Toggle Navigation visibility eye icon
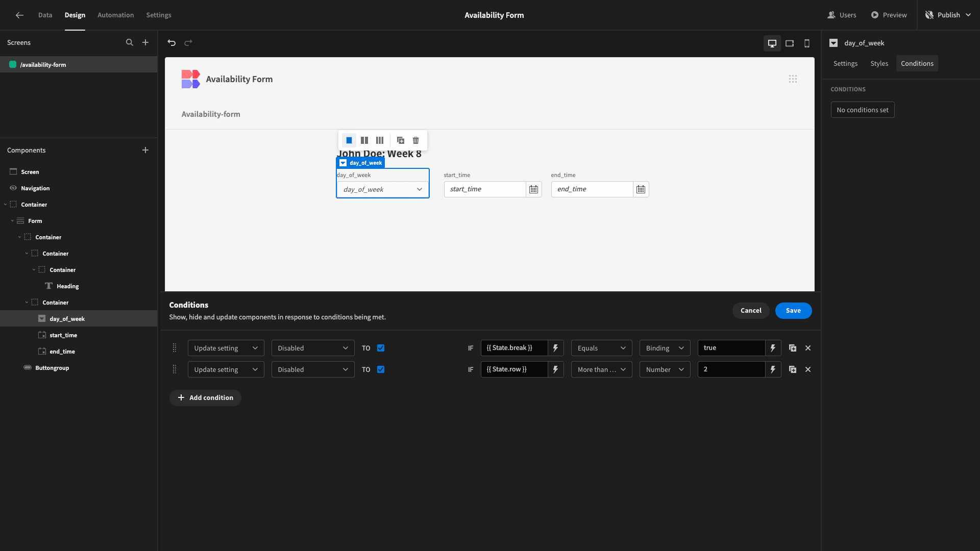980x551 pixels. coord(13,188)
